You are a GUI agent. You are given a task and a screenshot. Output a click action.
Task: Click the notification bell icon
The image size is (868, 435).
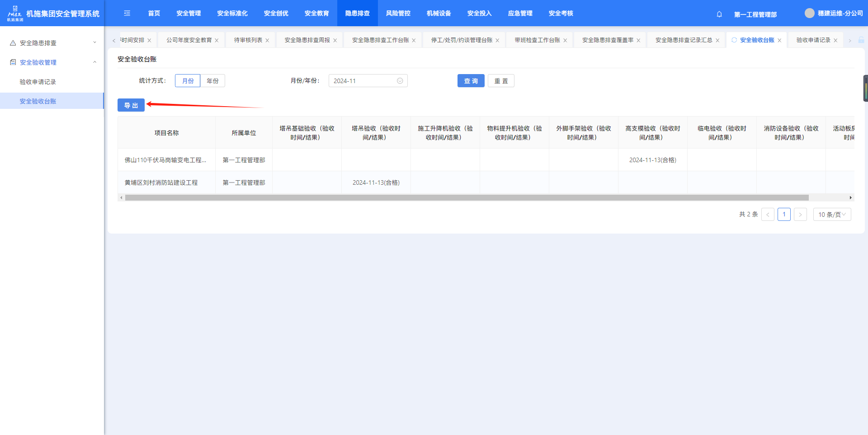coord(719,14)
